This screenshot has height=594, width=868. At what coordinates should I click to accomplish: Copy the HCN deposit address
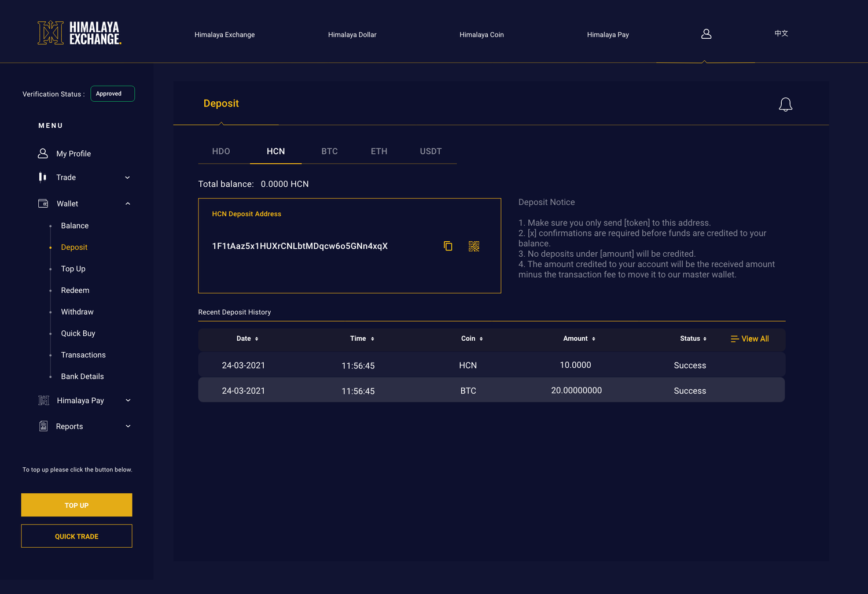448,246
